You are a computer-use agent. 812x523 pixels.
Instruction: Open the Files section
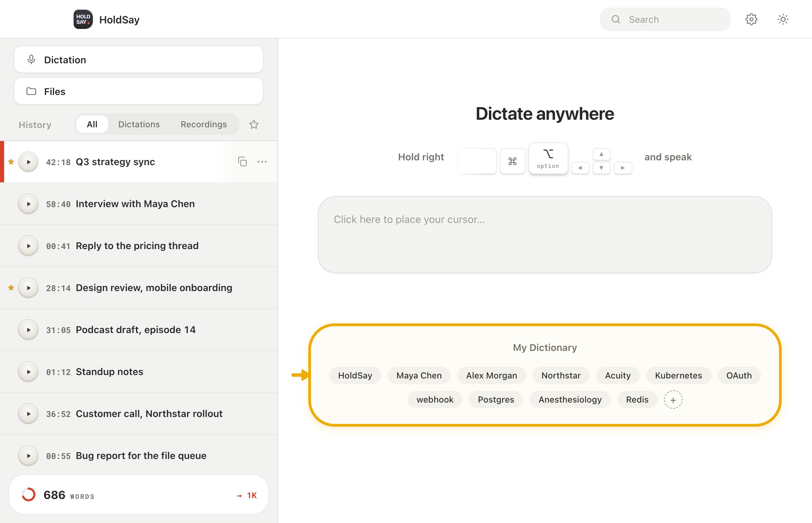point(139,91)
